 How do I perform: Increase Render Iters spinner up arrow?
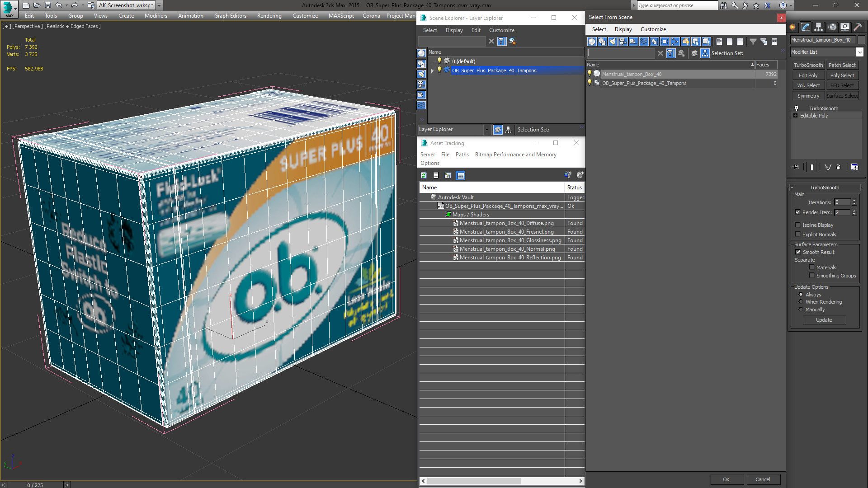(x=854, y=211)
